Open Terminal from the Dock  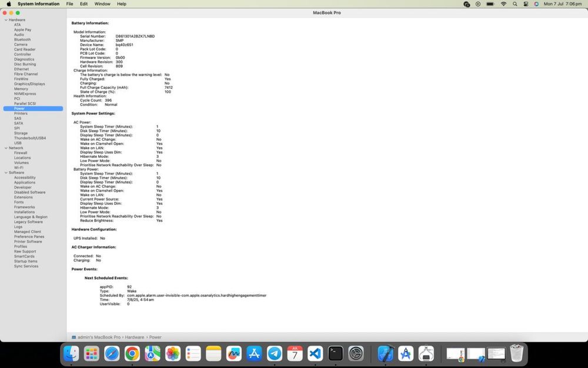coord(336,353)
